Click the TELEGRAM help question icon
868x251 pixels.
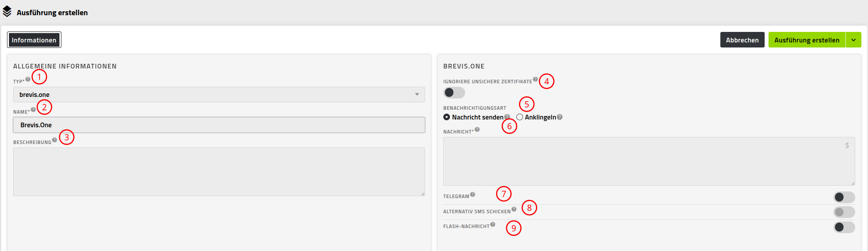(472, 195)
